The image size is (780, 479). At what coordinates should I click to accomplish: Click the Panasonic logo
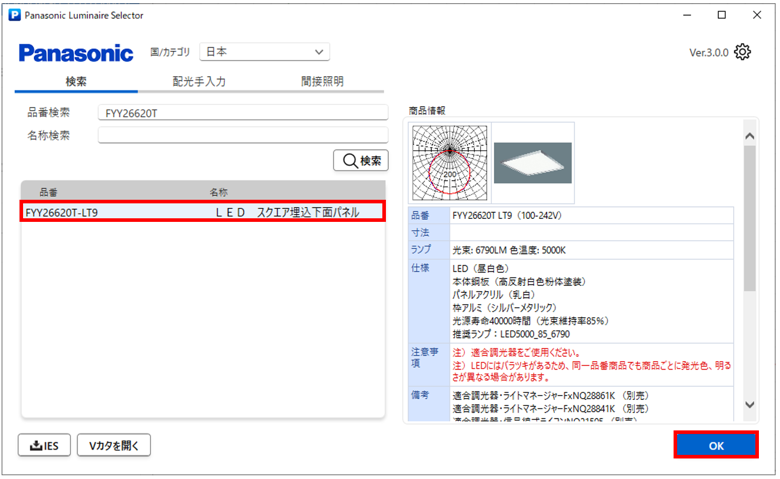pyautogui.click(x=76, y=53)
